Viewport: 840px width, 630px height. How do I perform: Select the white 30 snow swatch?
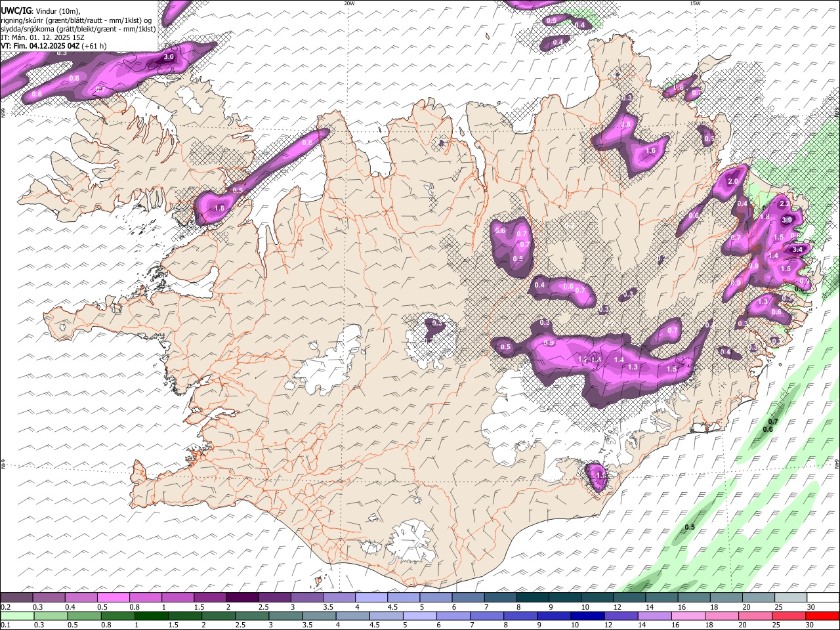pyautogui.click(x=823, y=598)
